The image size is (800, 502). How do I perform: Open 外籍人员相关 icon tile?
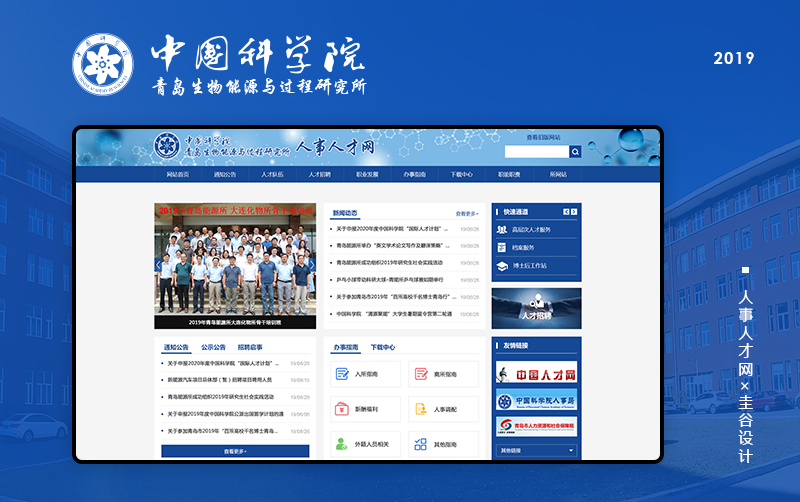point(341,444)
